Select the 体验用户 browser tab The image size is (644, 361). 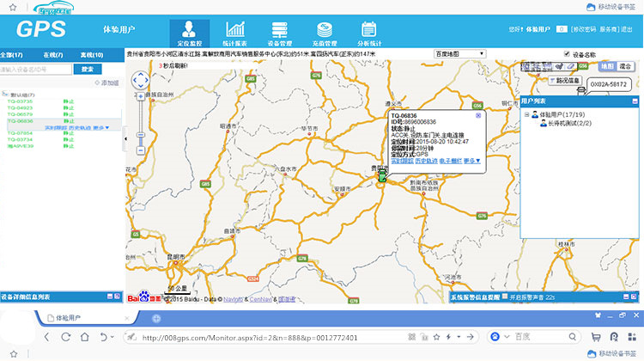(x=86, y=318)
